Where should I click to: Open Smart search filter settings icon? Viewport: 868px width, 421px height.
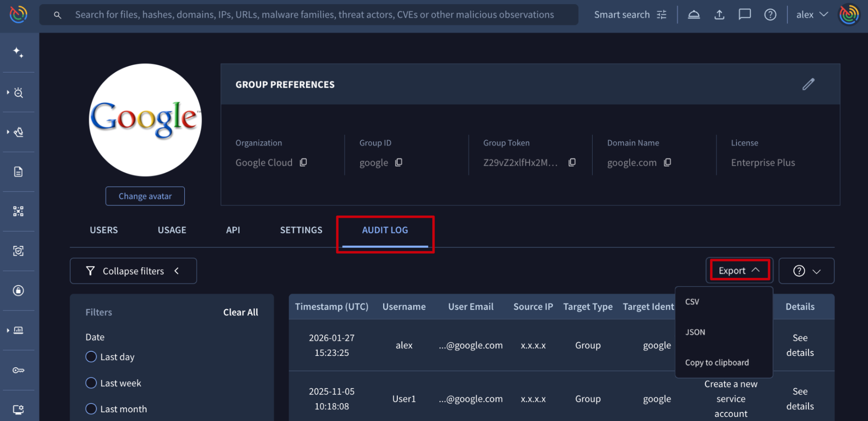pos(661,15)
